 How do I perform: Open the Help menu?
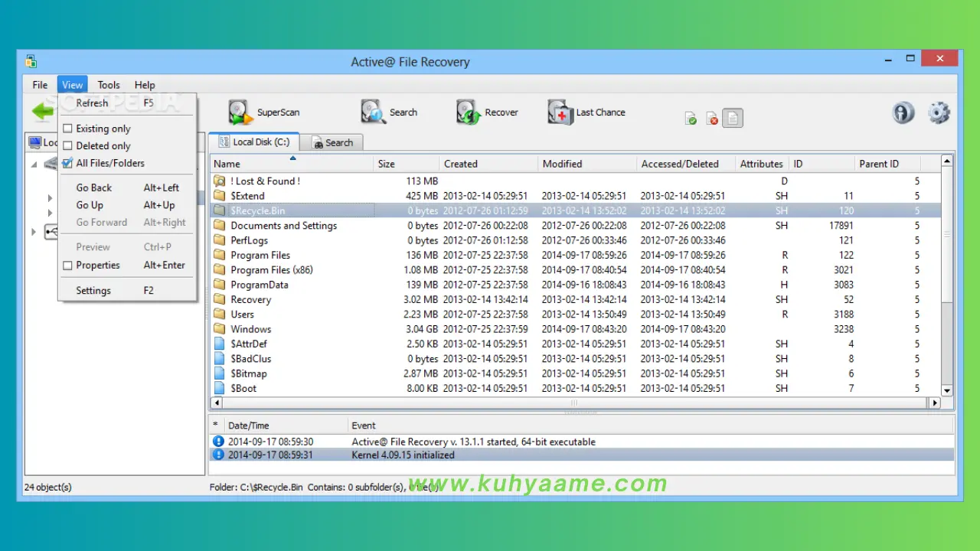(145, 85)
